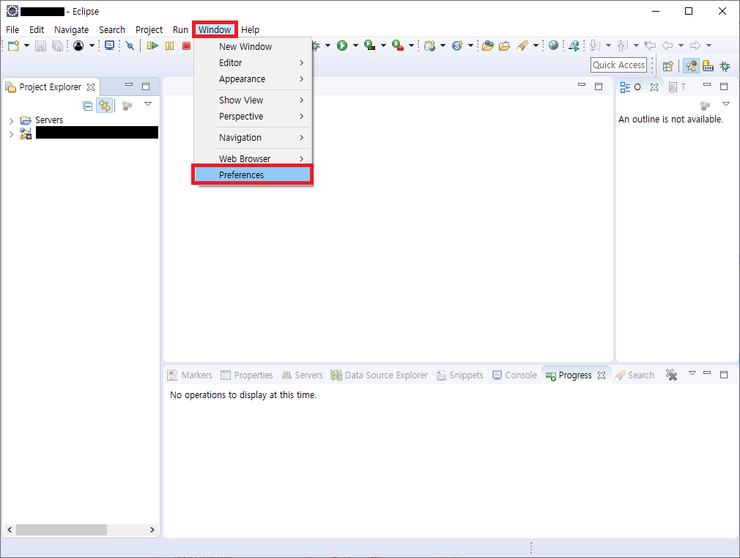The height and width of the screenshot is (558, 740).
Task: Expand the Servers tree node
Action: point(11,120)
